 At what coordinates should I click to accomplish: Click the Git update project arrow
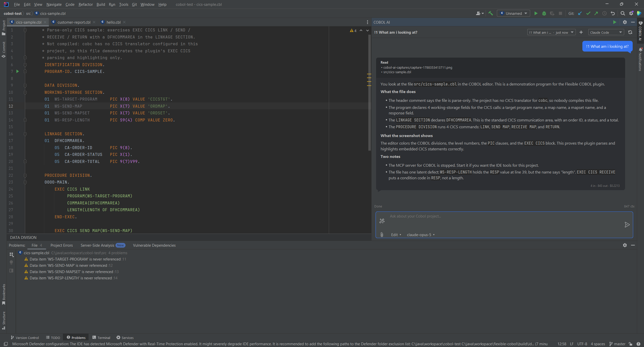[580, 13]
